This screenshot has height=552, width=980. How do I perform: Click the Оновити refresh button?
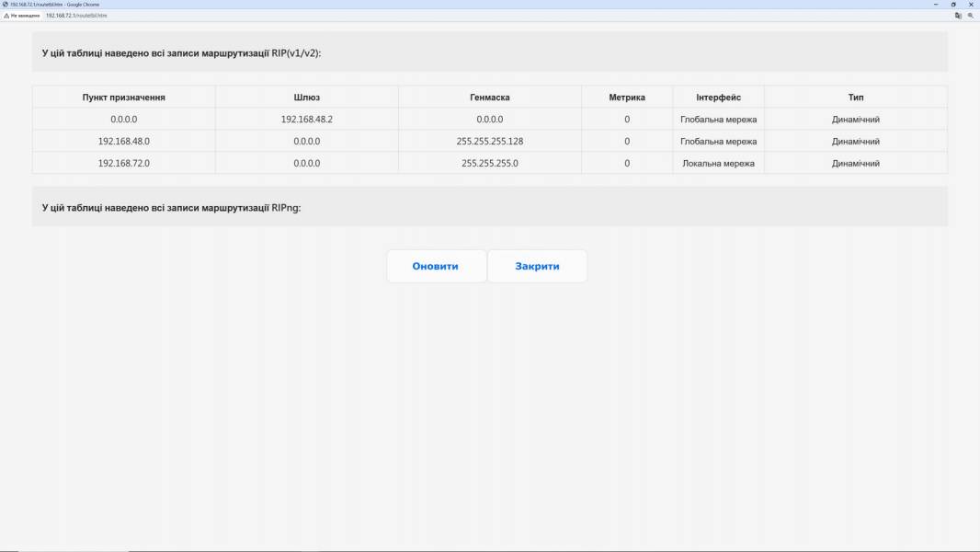(436, 266)
